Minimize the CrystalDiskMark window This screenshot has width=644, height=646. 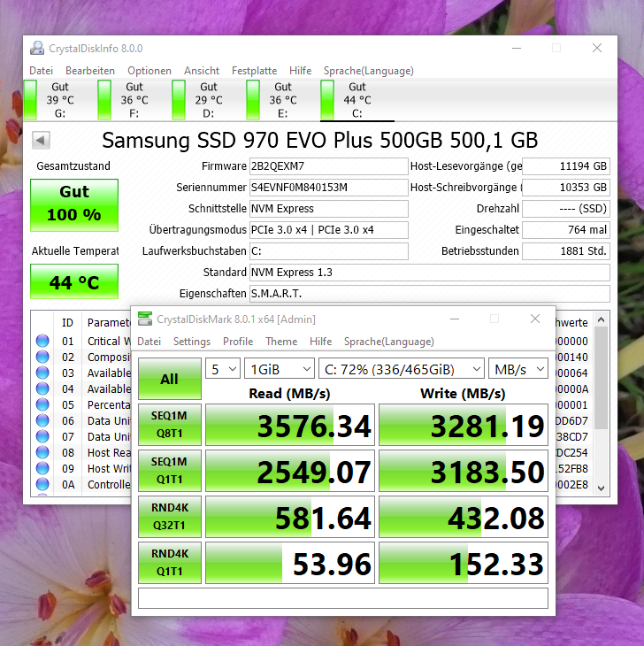tap(455, 319)
